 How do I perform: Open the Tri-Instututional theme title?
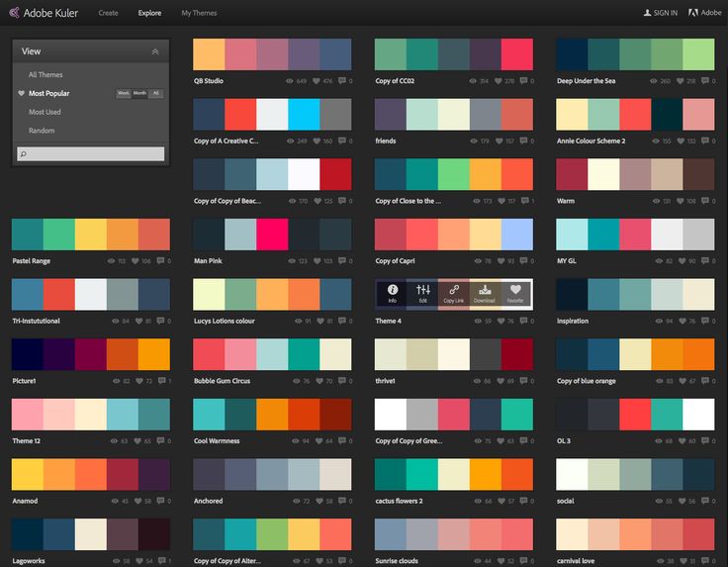tap(37, 321)
